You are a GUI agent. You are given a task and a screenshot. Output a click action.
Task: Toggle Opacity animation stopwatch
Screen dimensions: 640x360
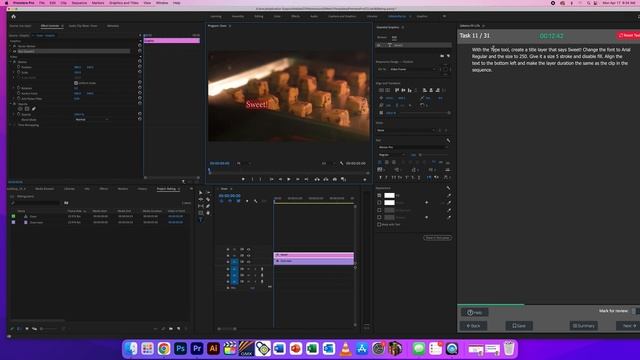[18, 114]
